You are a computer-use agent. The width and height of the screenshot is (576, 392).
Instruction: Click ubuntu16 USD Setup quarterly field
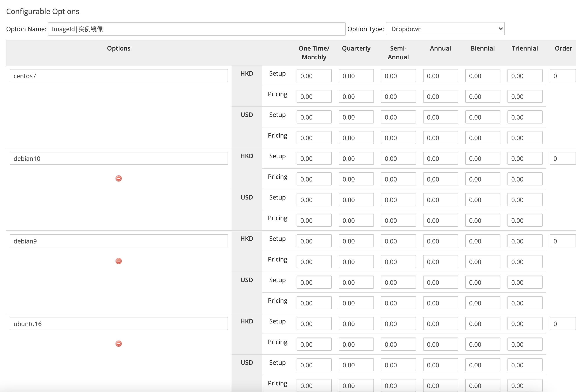(356, 365)
